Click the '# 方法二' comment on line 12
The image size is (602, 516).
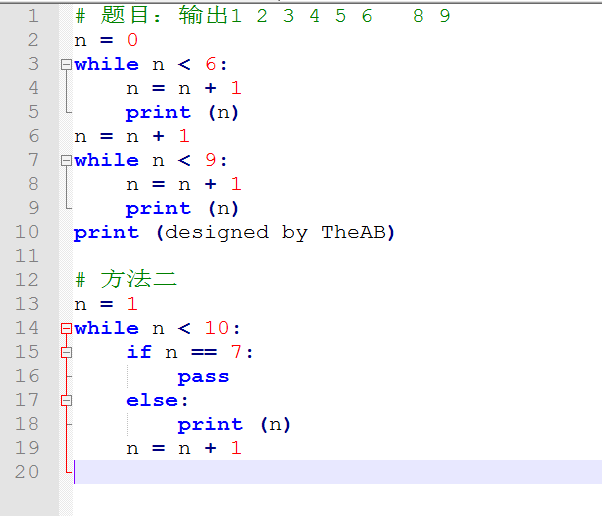pyautogui.click(x=126, y=280)
